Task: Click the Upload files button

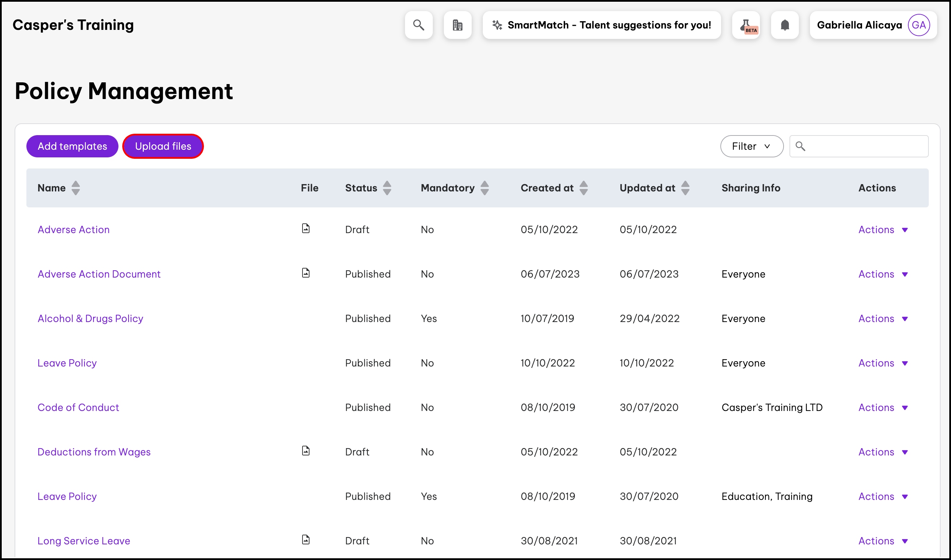Action: pos(163,146)
